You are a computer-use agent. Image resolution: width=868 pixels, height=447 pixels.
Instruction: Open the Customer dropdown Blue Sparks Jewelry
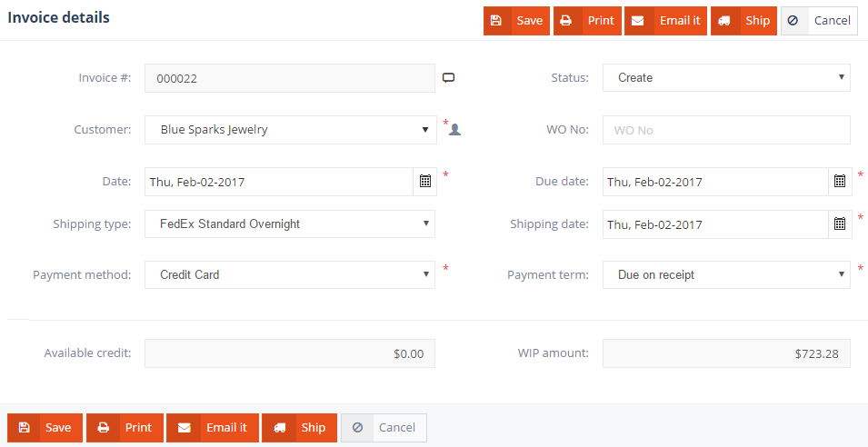(290, 130)
